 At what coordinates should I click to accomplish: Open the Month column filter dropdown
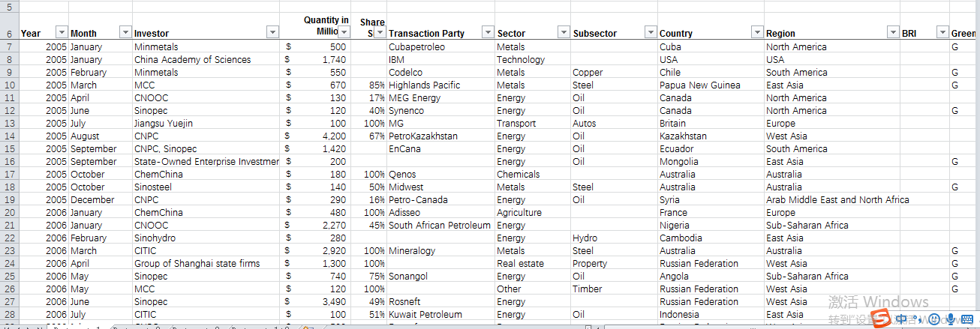[125, 33]
